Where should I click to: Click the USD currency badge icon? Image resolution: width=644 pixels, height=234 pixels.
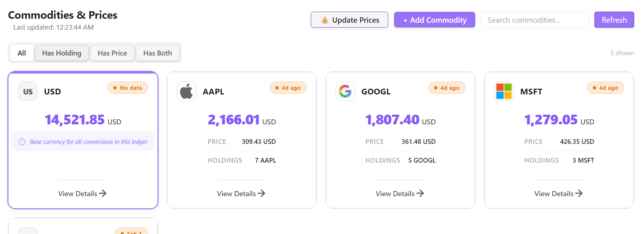pos(28,91)
